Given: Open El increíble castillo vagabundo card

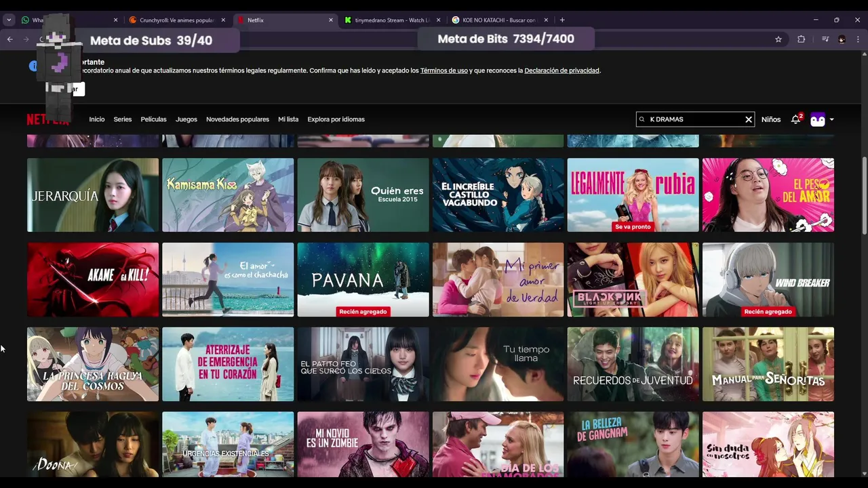Looking at the screenshot, I should [498, 195].
